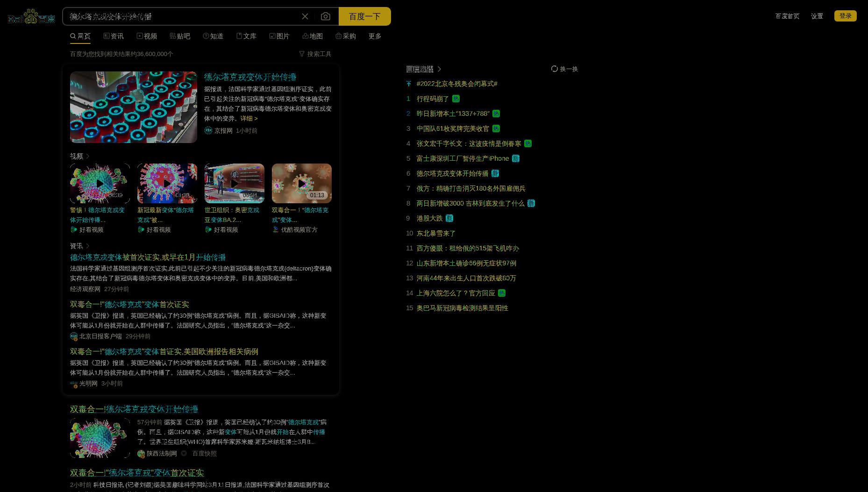Screen dimensions: 868x492
Task: Click 陕西法制网 source icon
Action: (x=141, y=454)
